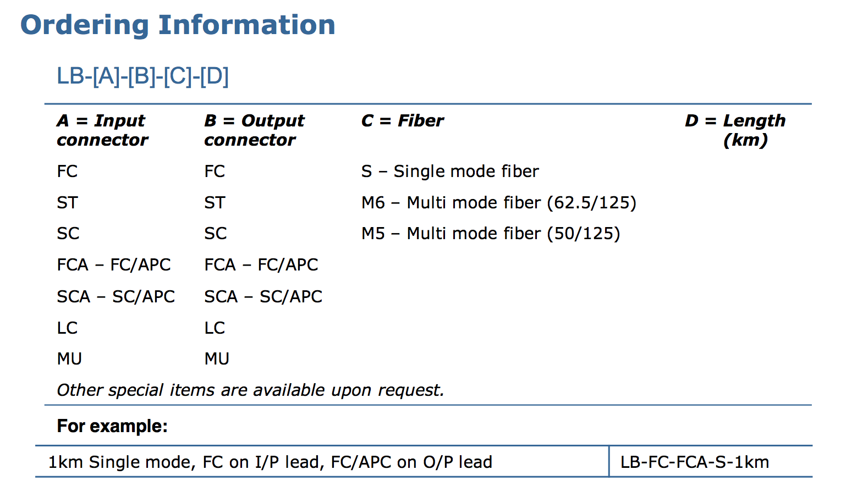Click the For example: label

112,426
